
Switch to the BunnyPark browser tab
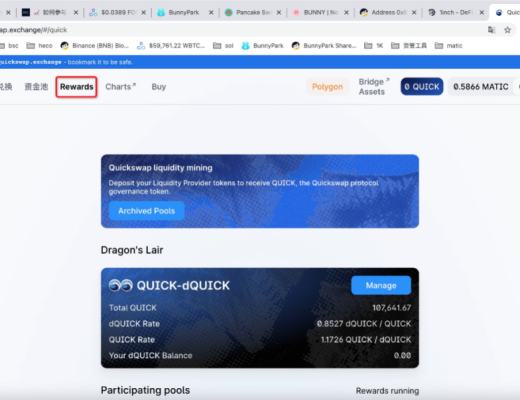[184, 12]
